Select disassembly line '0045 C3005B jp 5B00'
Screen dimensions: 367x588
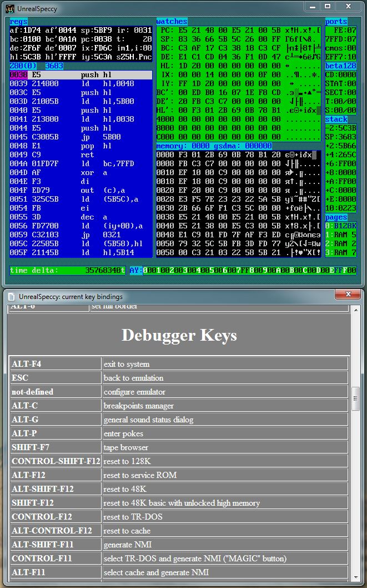click(81, 137)
